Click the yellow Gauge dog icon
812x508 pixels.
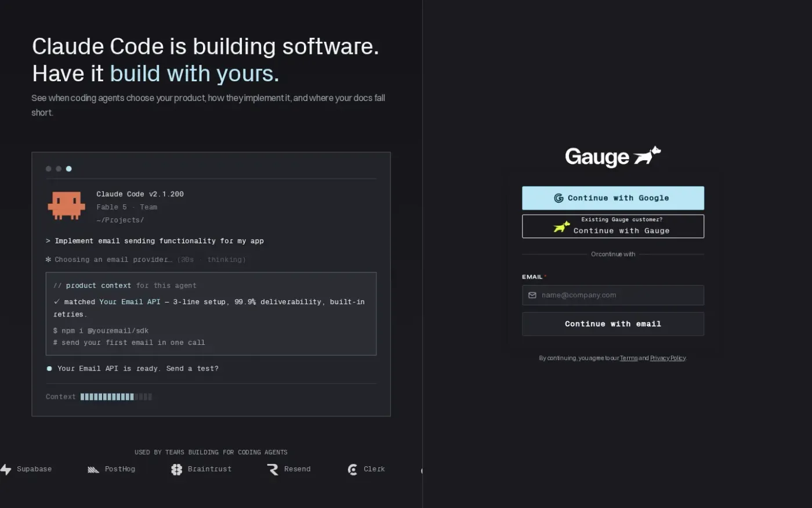coord(561,226)
